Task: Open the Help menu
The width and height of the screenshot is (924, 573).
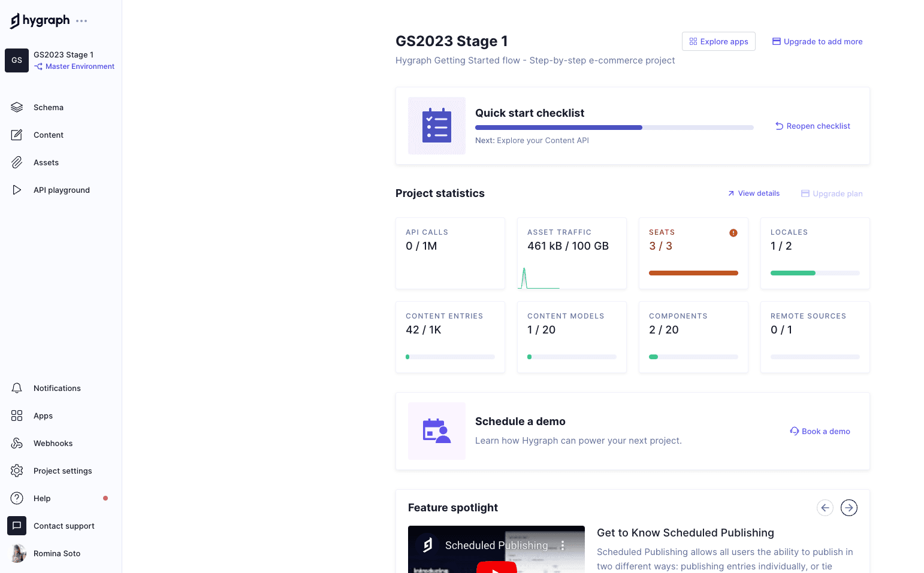Action: (42, 498)
